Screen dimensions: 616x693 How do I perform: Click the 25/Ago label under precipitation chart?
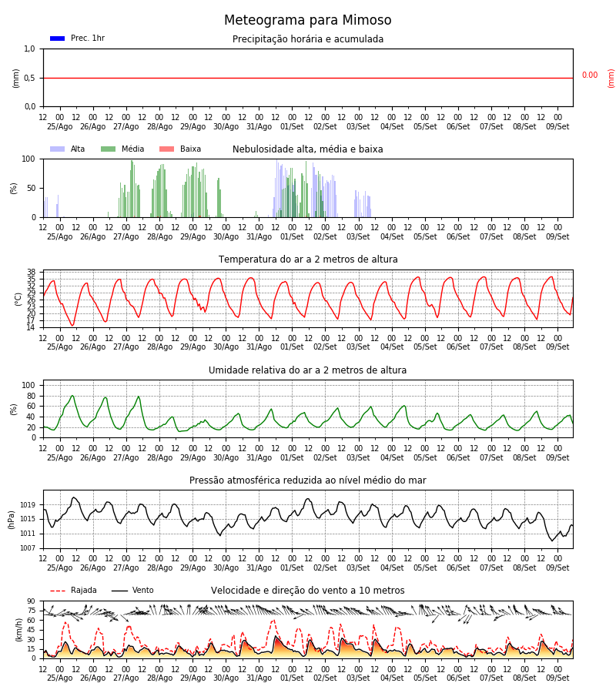tap(59, 127)
